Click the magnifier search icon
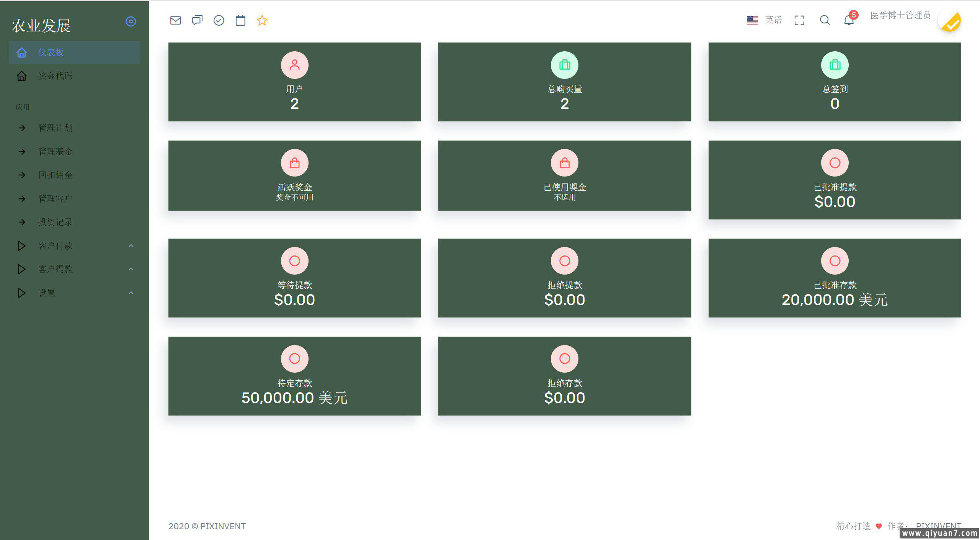980x540 pixels. tap(825, 20)
